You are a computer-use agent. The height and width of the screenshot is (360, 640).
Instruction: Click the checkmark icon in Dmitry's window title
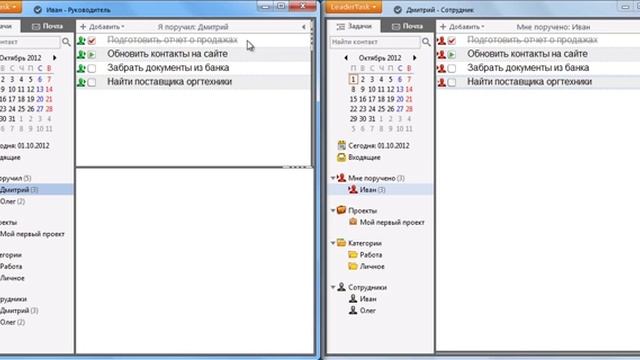[x=398, y=9]
